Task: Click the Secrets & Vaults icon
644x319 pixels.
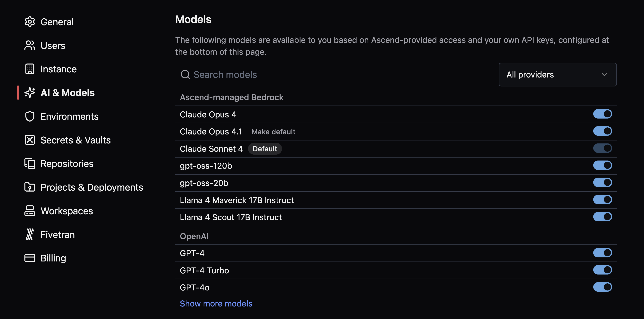Action: (x=30, y=140)
